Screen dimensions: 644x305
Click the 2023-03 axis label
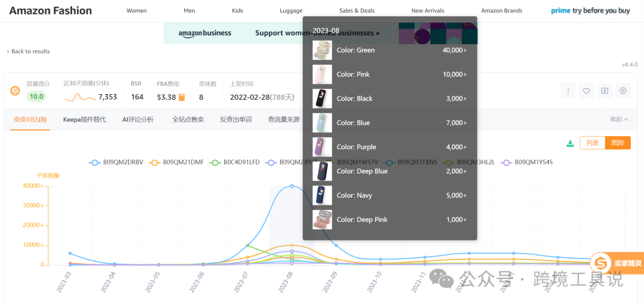tap(64, 282)
